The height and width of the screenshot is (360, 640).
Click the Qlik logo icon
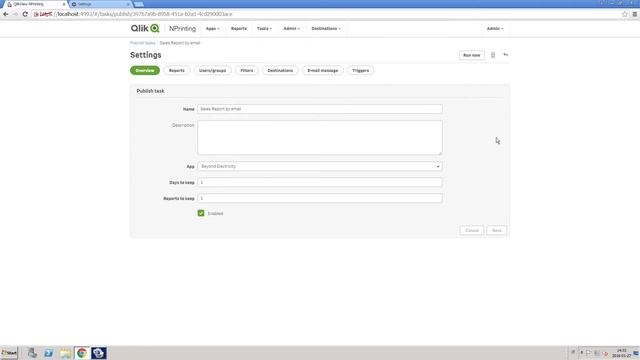[x=145, y=28]
